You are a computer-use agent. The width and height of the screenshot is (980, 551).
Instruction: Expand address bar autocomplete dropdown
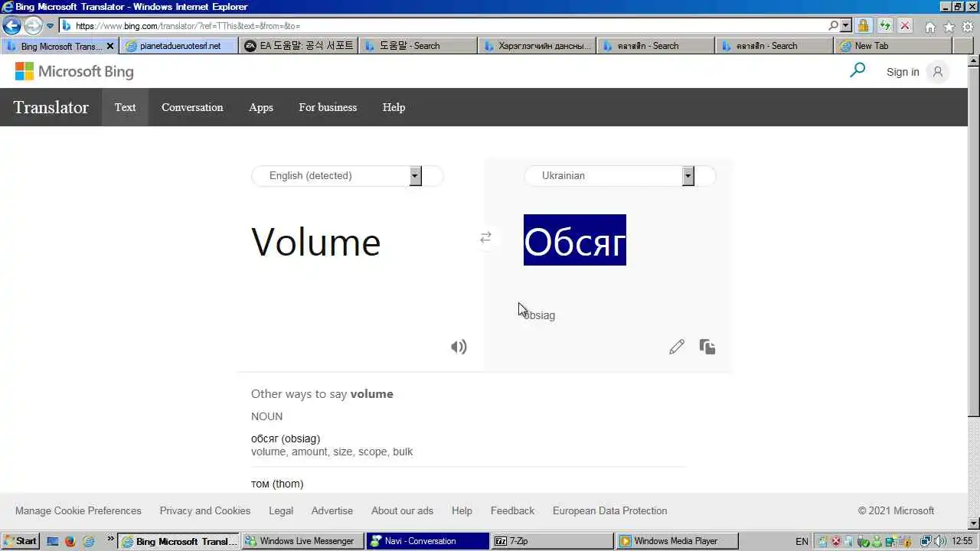[846, 25]
